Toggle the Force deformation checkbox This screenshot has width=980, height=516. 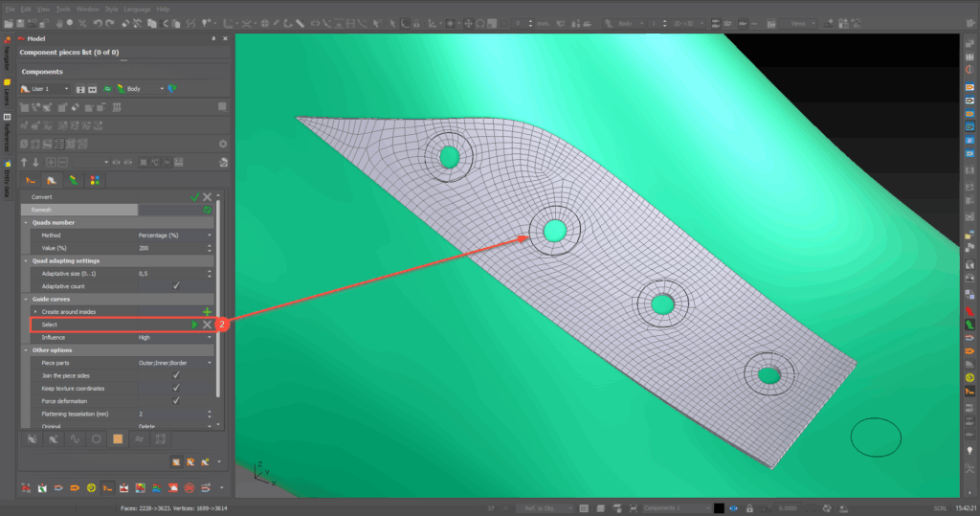click(x=175, y=401)
